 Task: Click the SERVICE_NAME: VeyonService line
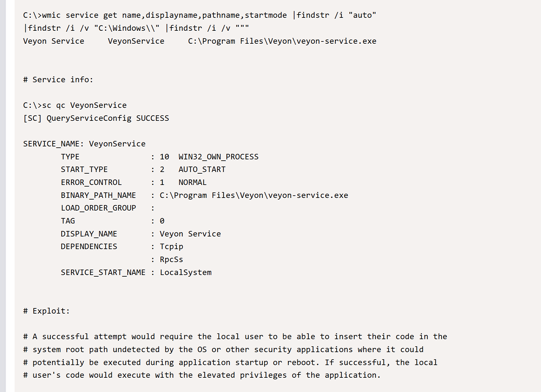(84, 144)
